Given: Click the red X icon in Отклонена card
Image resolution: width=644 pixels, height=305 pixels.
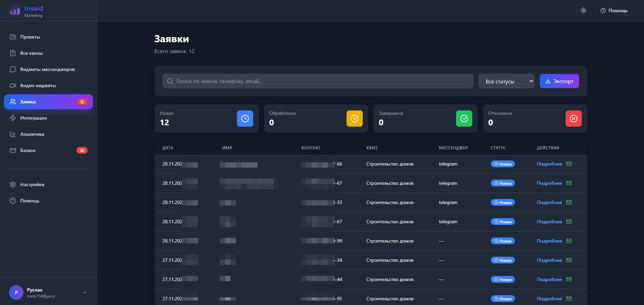Looking at the screenshot, I should coord(573,119).
